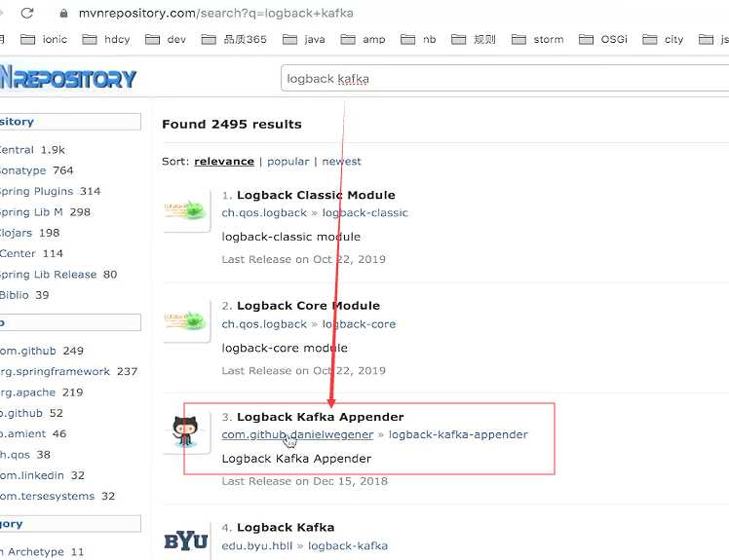Open the logback-classic artifact link
The image size is (729, 560).
(364, 213)
